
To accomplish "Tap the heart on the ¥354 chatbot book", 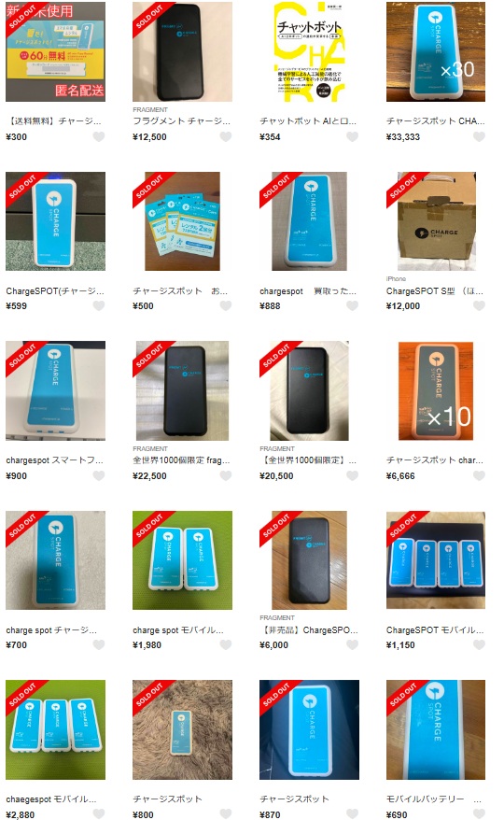I will 353,137.
